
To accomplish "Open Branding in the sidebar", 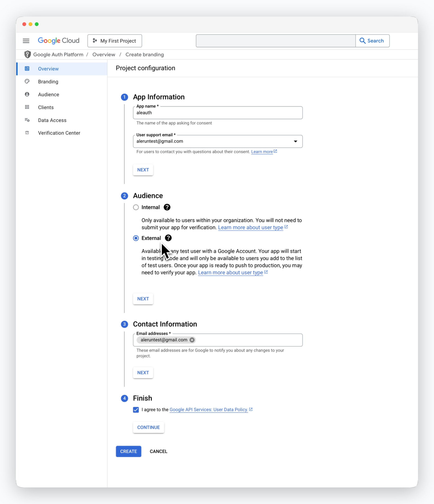I will coord(62,82).
